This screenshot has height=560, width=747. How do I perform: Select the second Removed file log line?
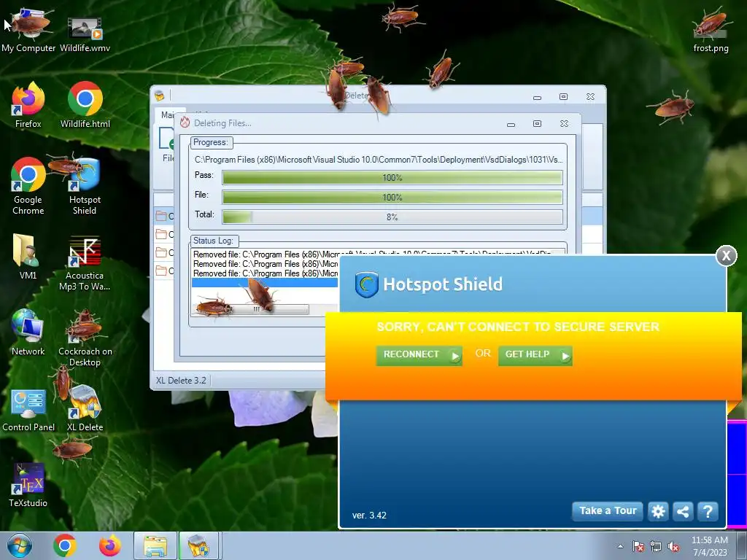coord(266,264)
